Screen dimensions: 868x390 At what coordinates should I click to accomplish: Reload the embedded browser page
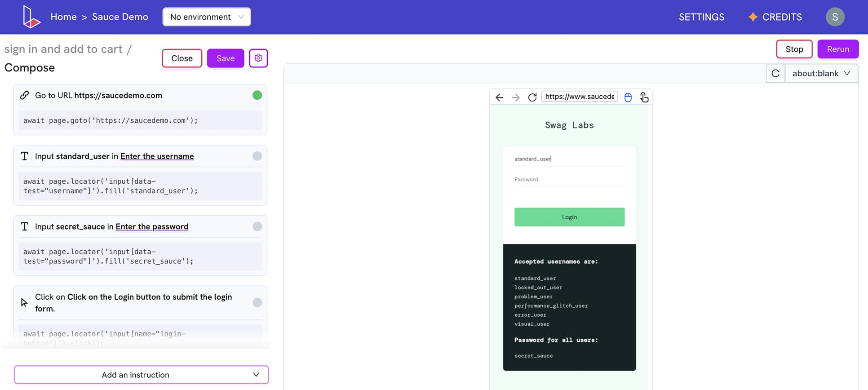pyautogui.click(x=532, y=97)
